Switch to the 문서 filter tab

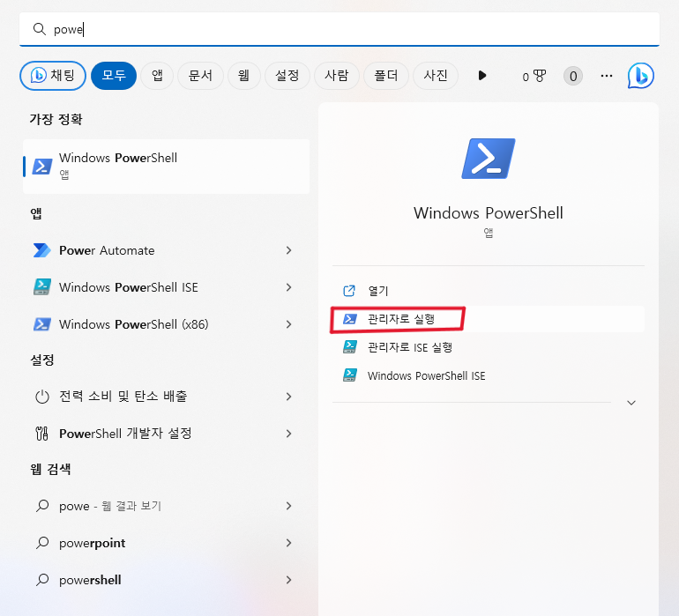(x=200, y=76)
